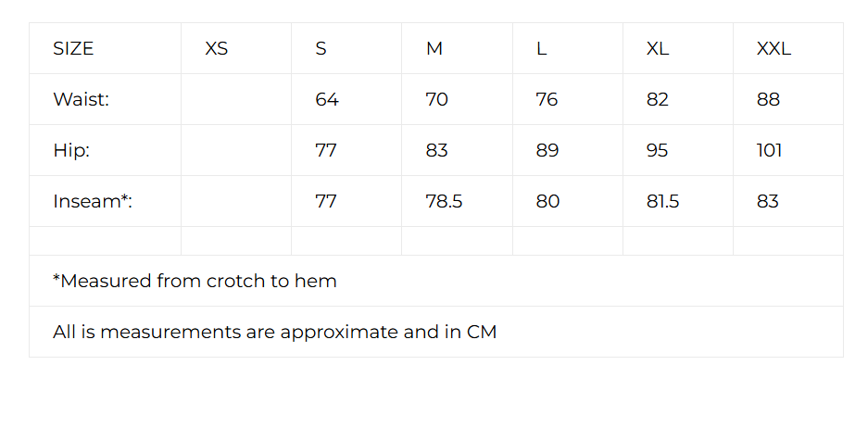This screenshot has height=428, width=868.
Task: Click the Waist row label
Action: pos(81,99)
